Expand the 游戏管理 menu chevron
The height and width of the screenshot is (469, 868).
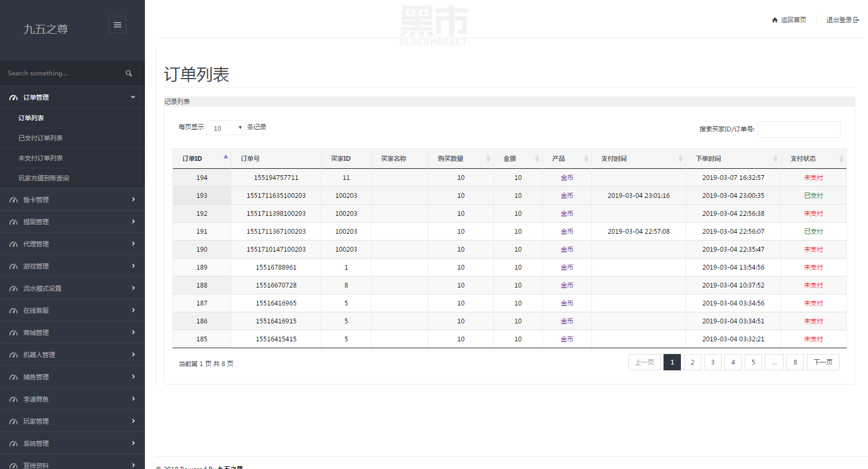point(133,266)
